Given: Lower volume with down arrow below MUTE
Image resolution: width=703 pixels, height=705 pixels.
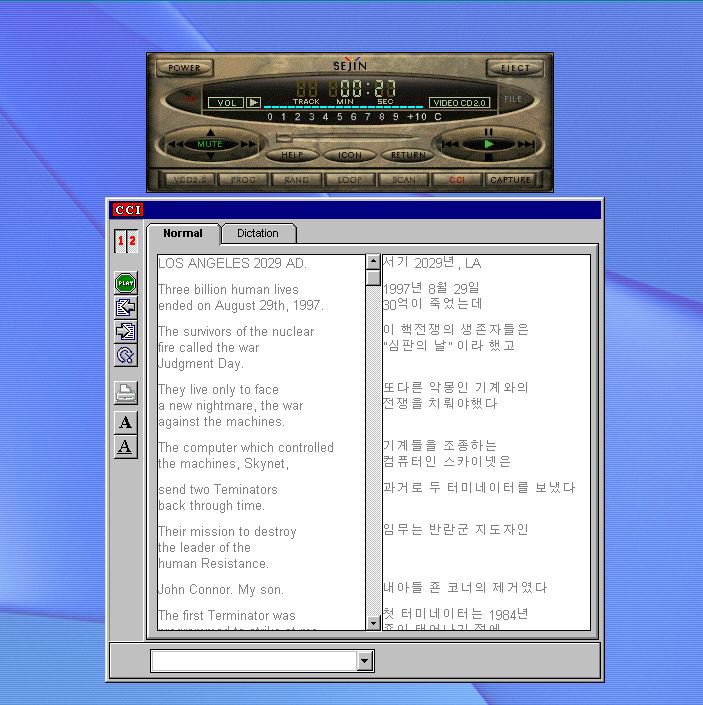Looking at the screenshot, I should (x=210, y=156).
